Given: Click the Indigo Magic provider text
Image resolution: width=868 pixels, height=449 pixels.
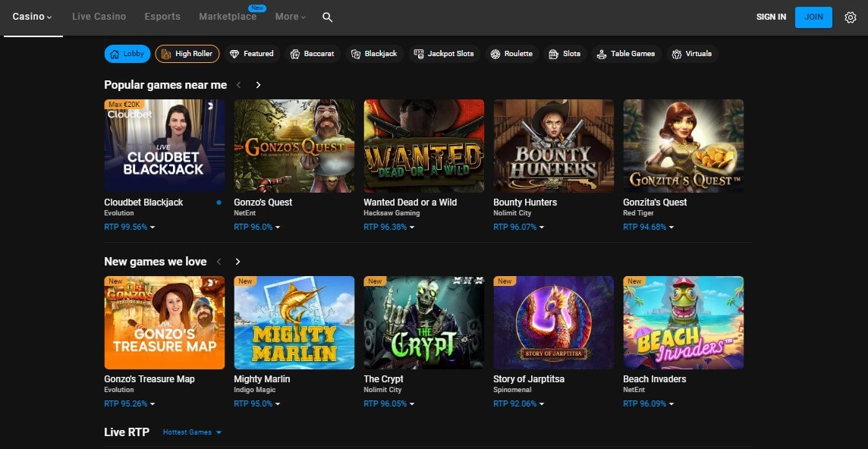Looking at the screenshot, I should click(x=255, y=390).
